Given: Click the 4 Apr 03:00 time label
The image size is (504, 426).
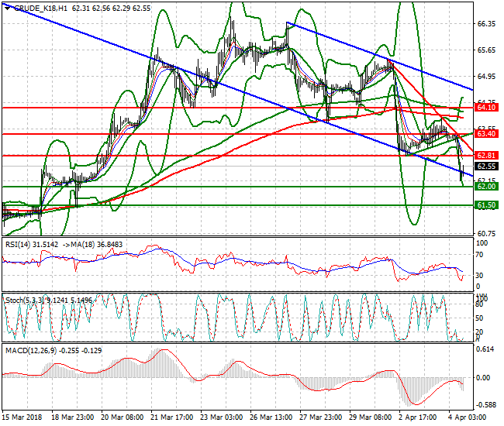Looking at the screenshot, I should [468, 417].
